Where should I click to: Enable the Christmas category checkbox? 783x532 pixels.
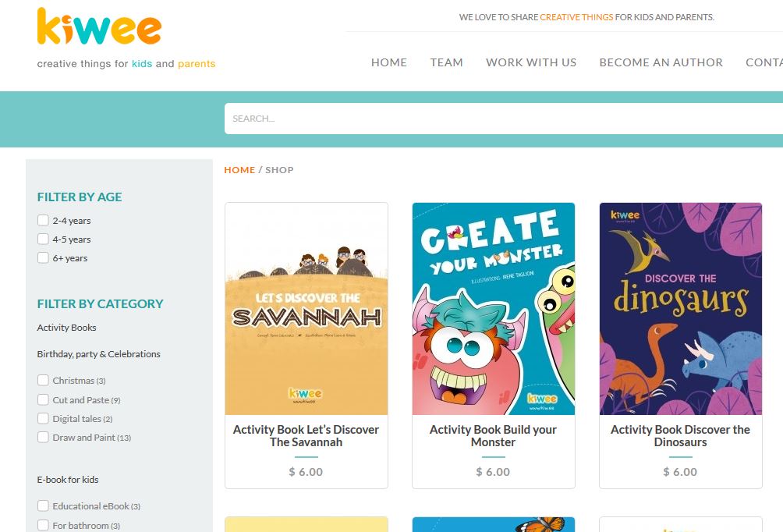tap(43, 380)
